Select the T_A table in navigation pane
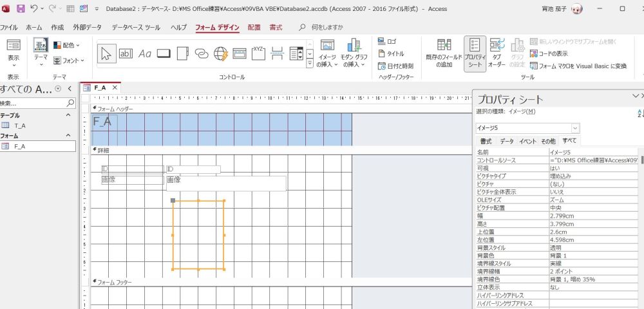Screen dimensions: 644x309 [x=20, y=126]
